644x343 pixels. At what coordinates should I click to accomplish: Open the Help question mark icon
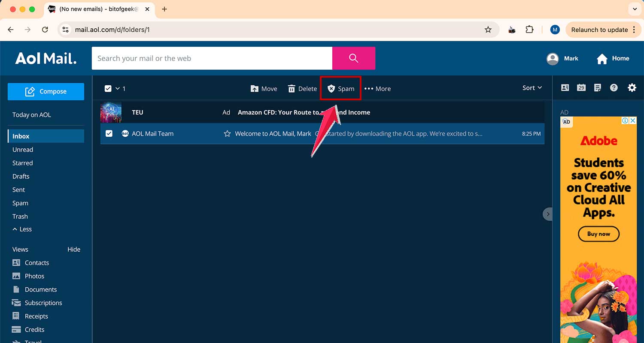(x=614, y=87)
